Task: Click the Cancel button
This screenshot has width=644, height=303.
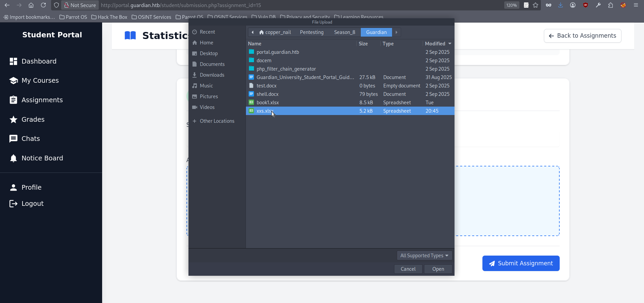Action: [x=408, y=269]
